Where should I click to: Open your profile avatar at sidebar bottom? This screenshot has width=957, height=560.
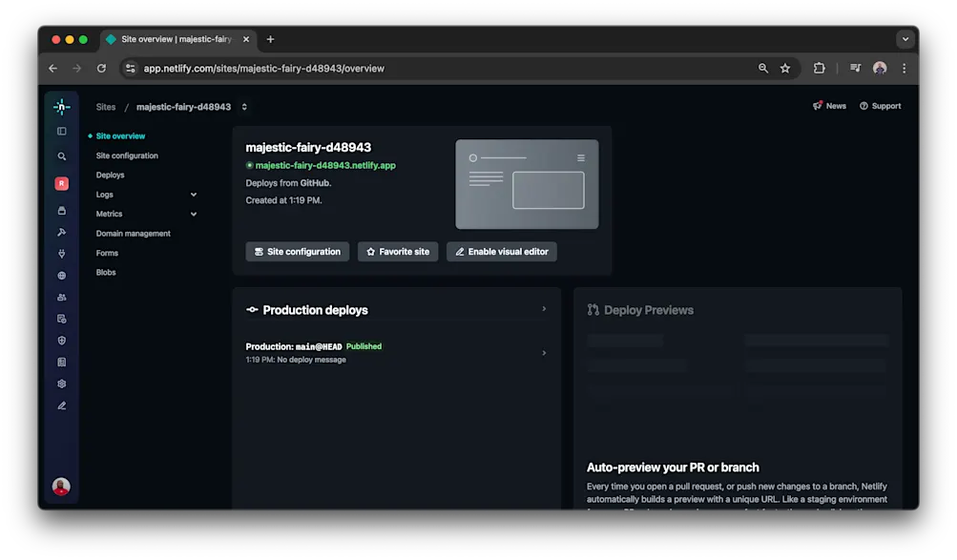point(61,487)
